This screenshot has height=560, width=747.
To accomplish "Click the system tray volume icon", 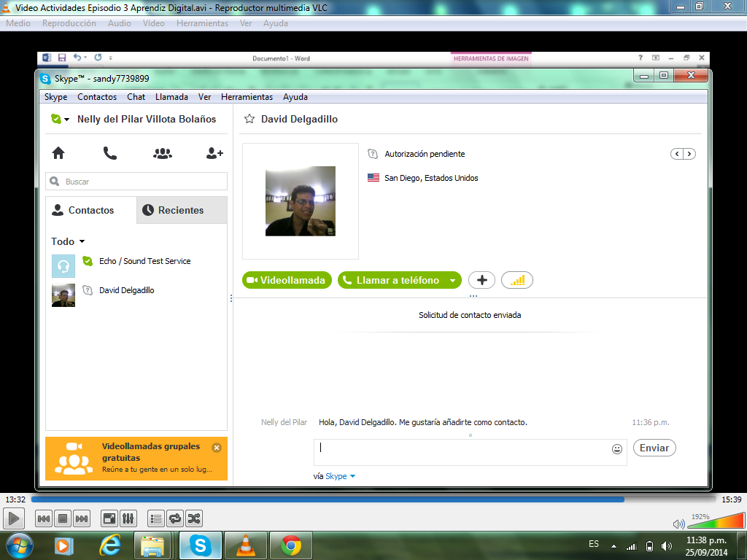I will pyautogui.click(x=667, y=546).
